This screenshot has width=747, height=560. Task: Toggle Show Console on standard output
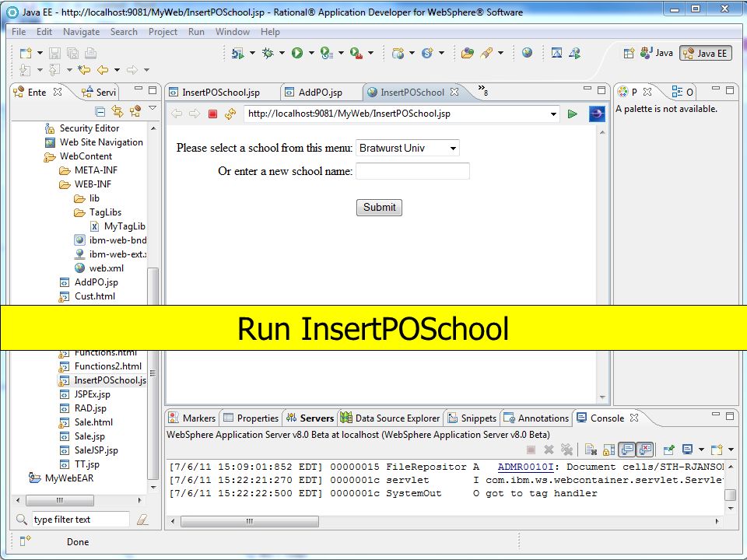tap(627, 449)
